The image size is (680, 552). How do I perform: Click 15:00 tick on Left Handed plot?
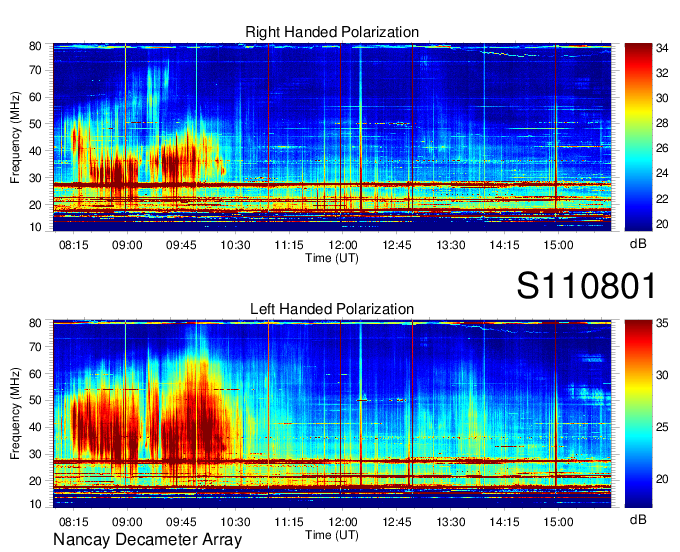point(558,522)
